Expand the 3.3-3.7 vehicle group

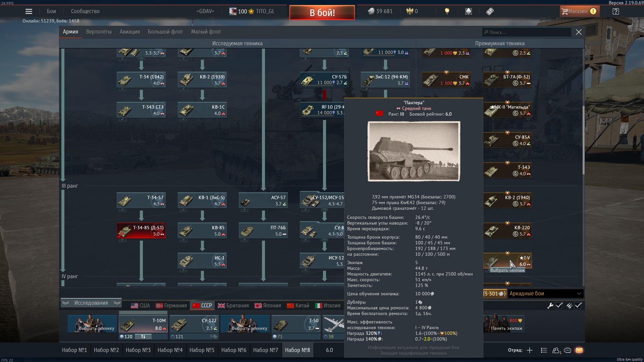(141, 58)
